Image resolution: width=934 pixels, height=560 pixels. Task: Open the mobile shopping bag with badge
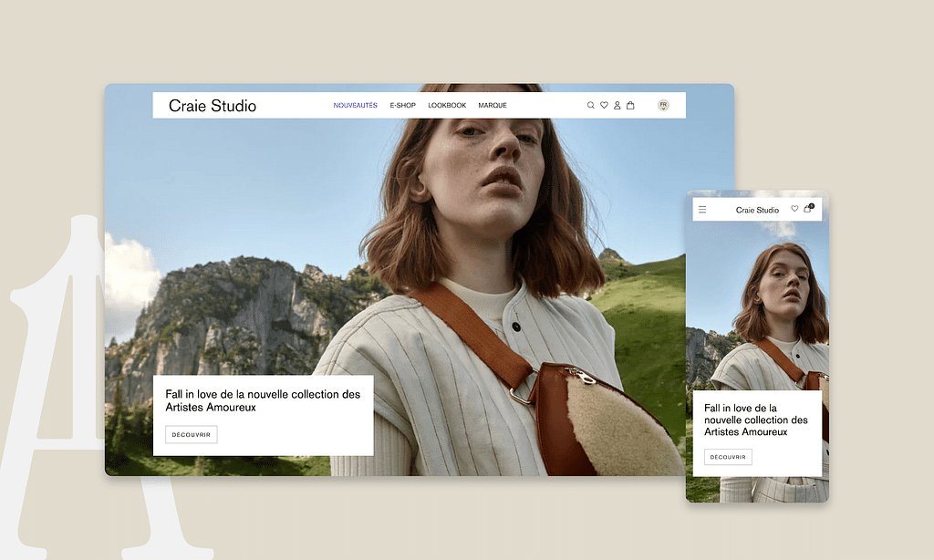pyautogui.click(x=807, y=209)
